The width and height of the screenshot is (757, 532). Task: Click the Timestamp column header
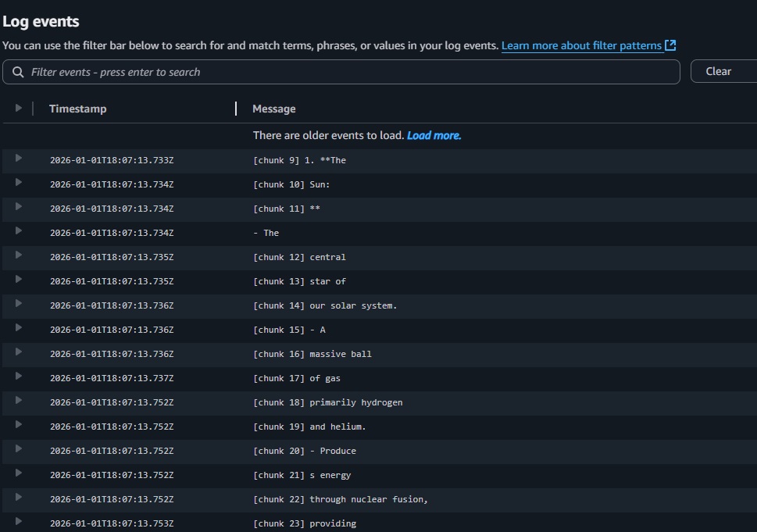(x=77, y=109)
